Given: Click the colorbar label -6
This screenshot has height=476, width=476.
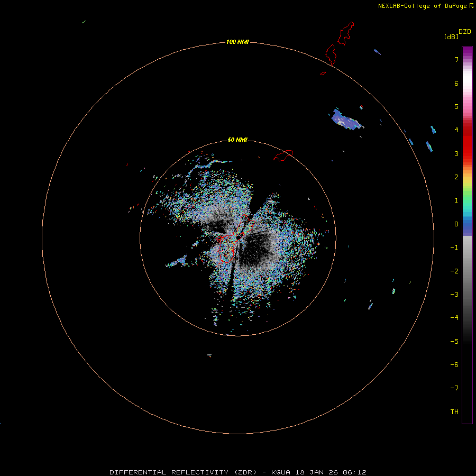Looking at the screenshot, I should [454, 365].
